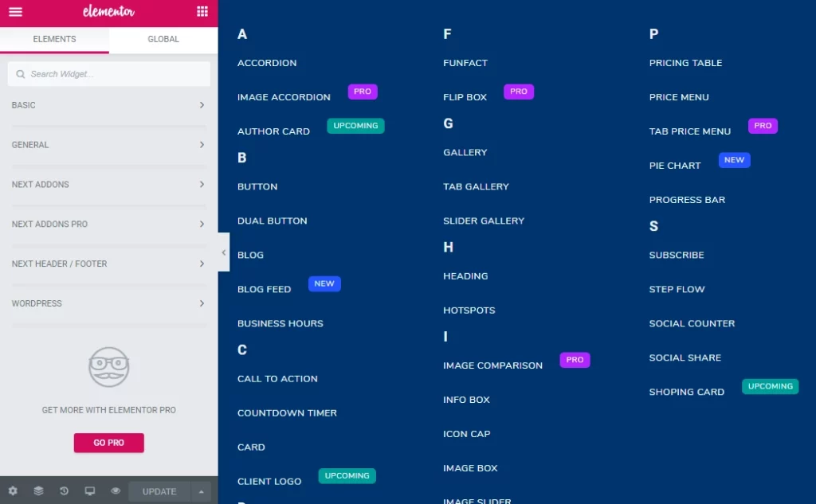Open the Elementor hamburger menu
The image size is (816, 504).
click(x=14, y=13)
